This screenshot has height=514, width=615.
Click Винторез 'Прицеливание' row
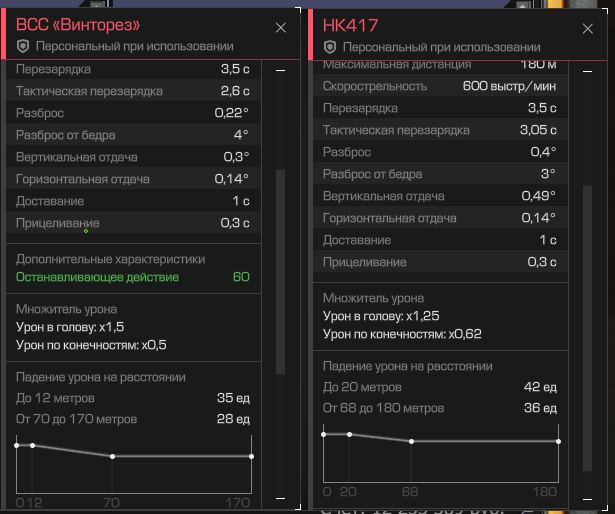click(133, 223)
